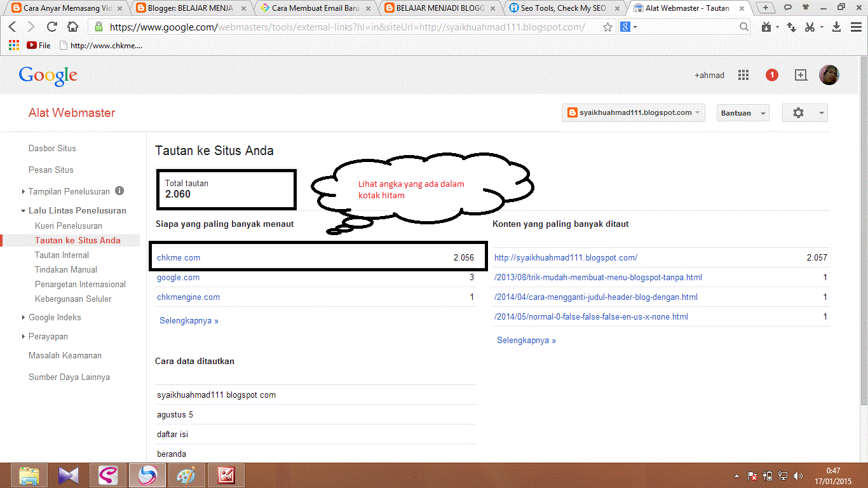Open the http://syaikhuahmad111.blogspot.com/ content link
Viewport: 868px width, 488px height.
pos(566,257)
